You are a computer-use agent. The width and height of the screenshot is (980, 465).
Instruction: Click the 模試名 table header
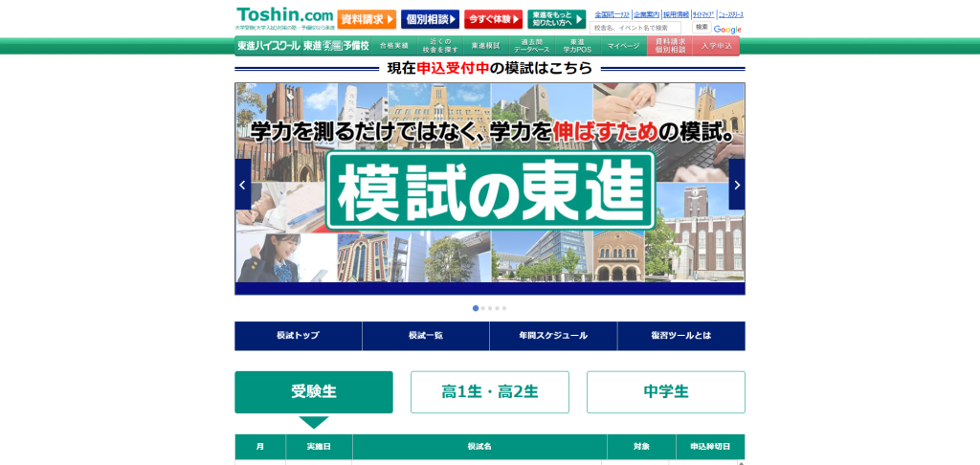pyautogui.click(x=479, y=447)
